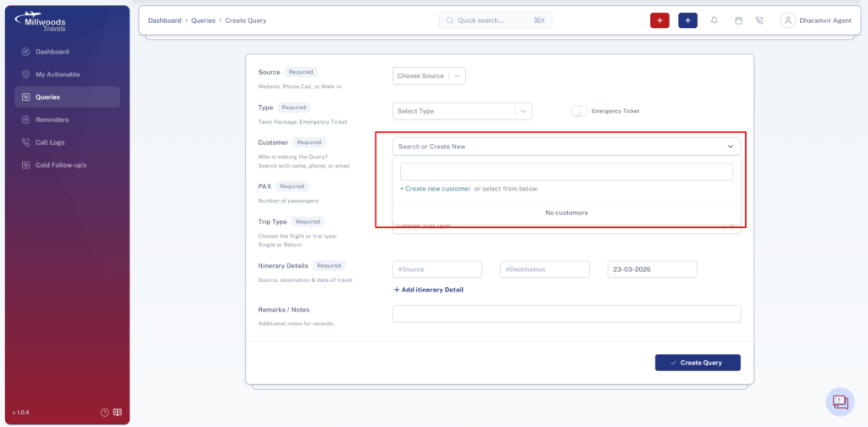Open the chat feedback bubble icon
The height and width of the screenshot is (427, 868).
coord(840,402)
